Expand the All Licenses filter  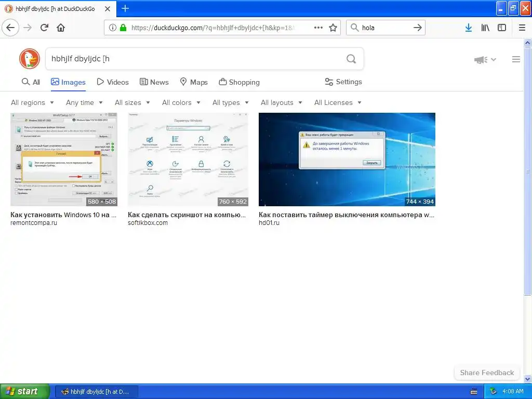tap(338, 102)
